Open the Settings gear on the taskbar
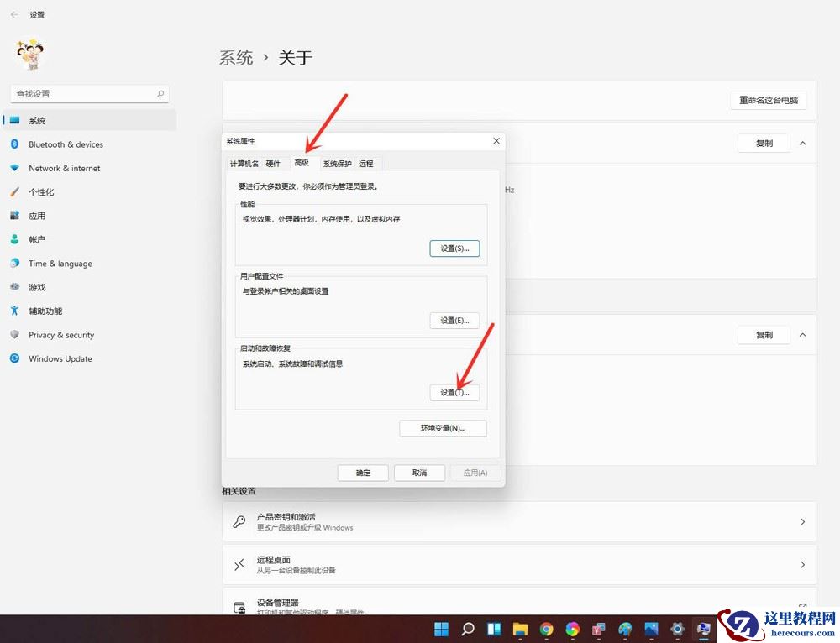This screenshot has width=840, height=643. point(676,628)
